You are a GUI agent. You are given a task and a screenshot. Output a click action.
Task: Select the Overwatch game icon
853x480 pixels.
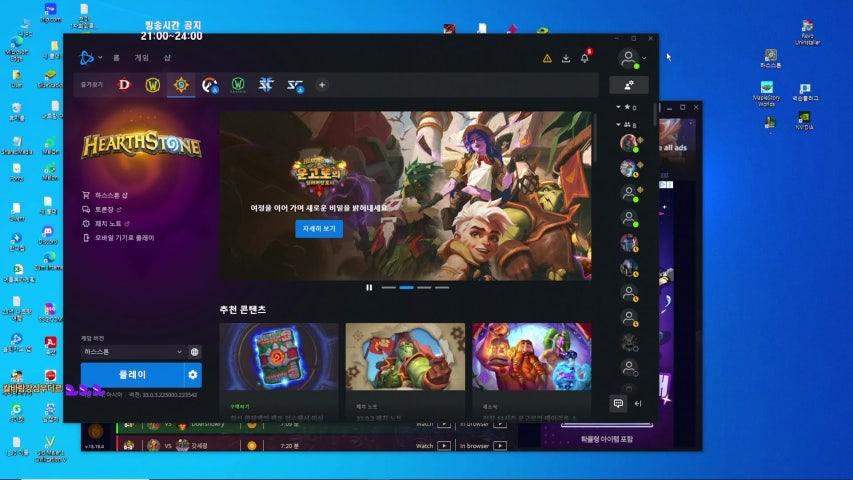click(209, 85)
